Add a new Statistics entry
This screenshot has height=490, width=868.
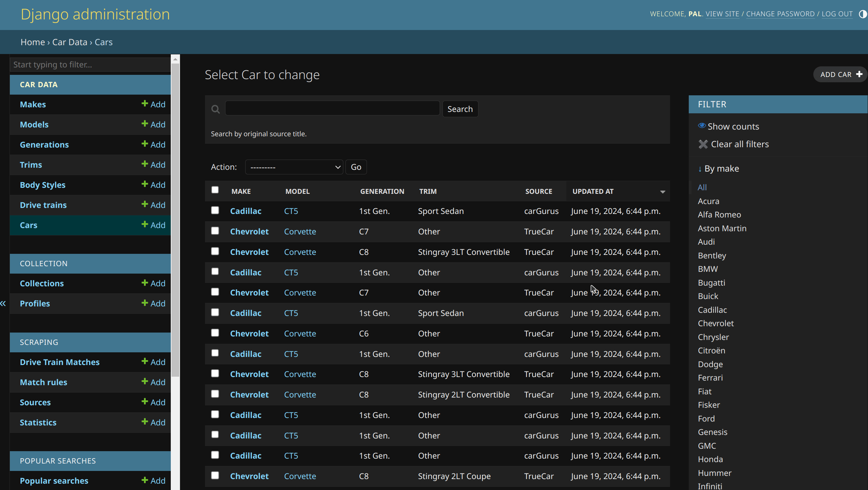[x=153, y=422]
